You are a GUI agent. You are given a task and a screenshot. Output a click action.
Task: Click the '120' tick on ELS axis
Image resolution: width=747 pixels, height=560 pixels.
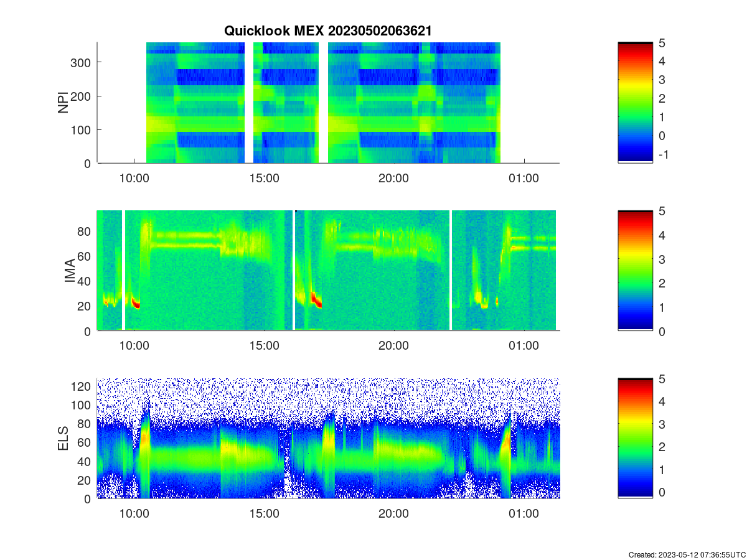pos(82,386)
